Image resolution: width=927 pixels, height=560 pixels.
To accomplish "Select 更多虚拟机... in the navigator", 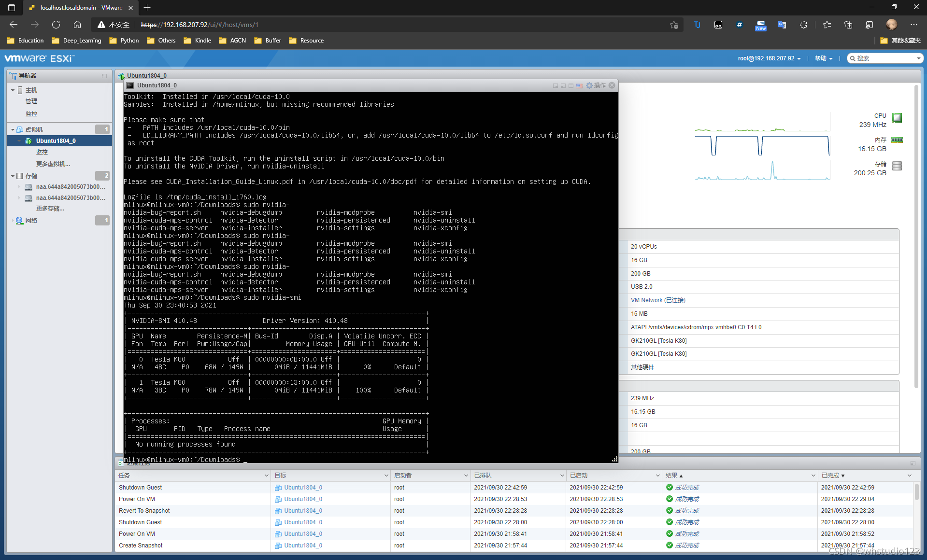I will click(x=53, y=164).
